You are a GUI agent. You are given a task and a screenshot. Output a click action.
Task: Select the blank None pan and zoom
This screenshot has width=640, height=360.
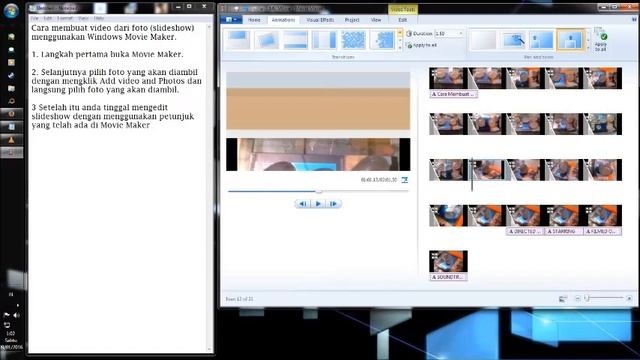click(x=483, y=40)
